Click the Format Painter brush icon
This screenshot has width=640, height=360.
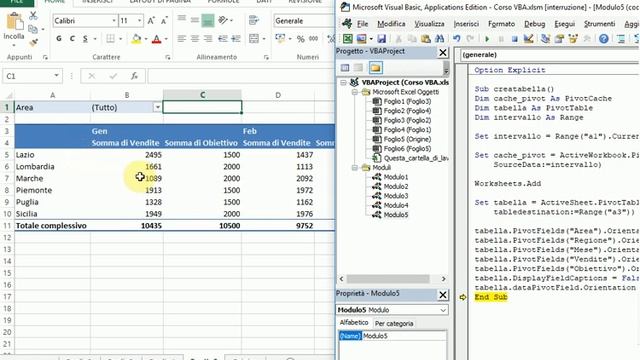click(x=33, y=42)
